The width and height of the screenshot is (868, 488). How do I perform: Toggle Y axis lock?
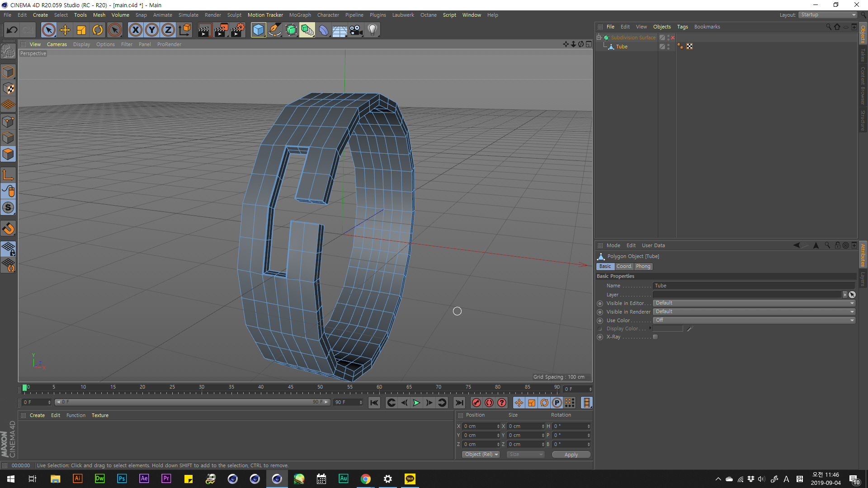(x=152, y=30)
